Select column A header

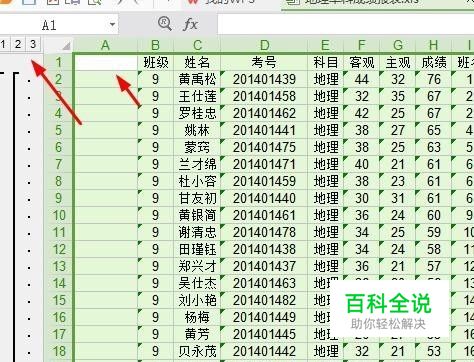point(105,45)
